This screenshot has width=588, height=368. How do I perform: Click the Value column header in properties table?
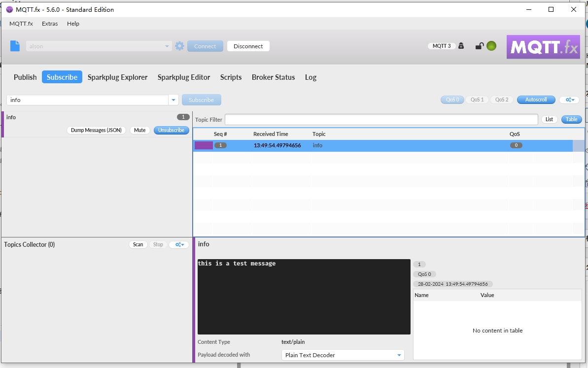[x=487, y=295]
